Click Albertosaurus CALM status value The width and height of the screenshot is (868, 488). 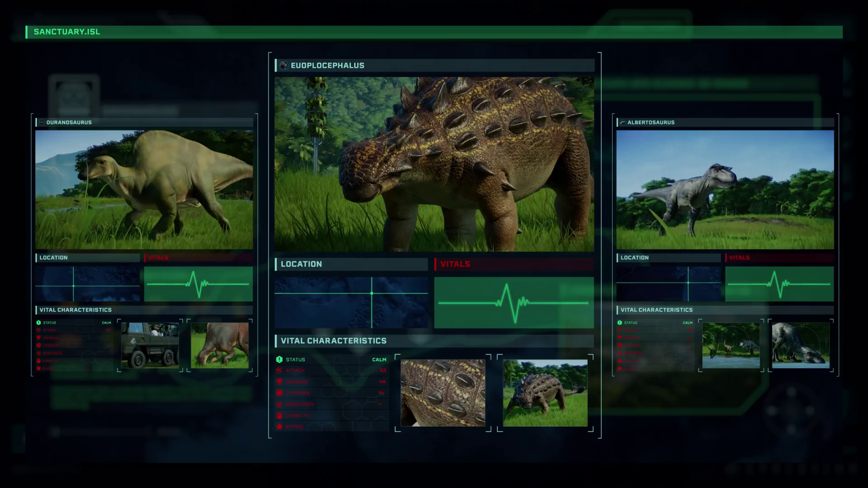pyautogui.click(x=688, y=323)
